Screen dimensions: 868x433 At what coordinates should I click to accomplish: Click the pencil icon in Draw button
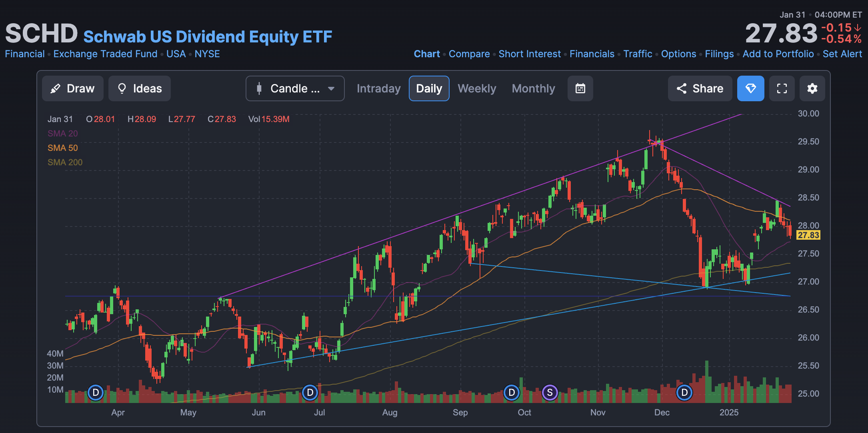coord(55,88)
